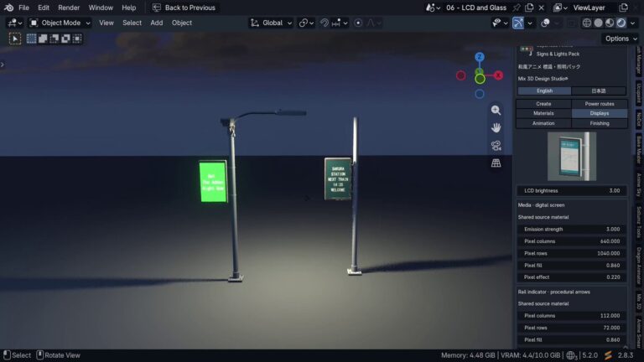Toggle proportional editing
Viewport: 644px width, 362px height.
point(358,23)
